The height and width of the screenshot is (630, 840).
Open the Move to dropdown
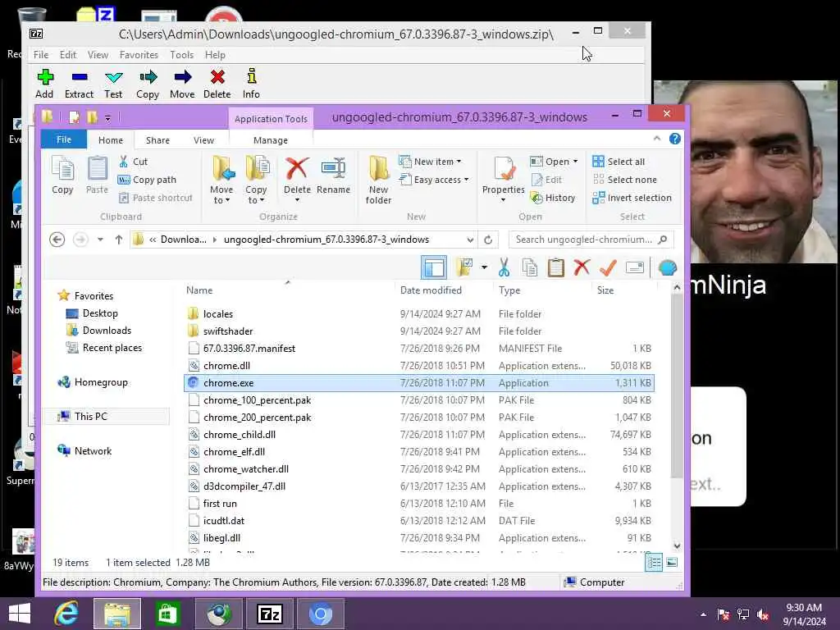[221, 180]
